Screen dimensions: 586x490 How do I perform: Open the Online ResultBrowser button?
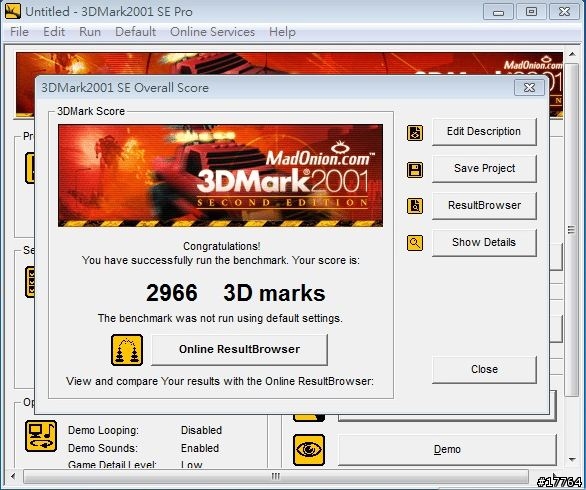click(x=239, y=349)
